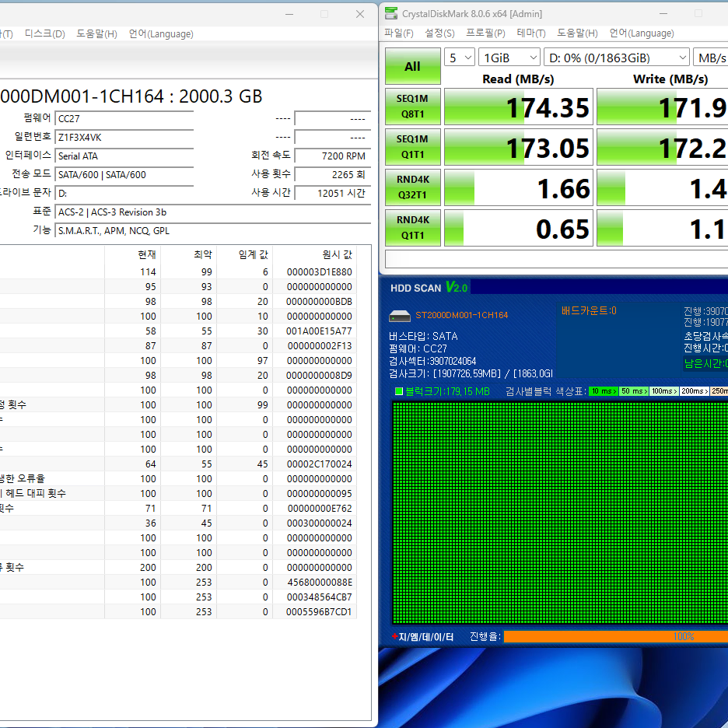Run all benchmarks with the All button
The height and width of the screenshot is (728, 728).
click(x=412, y=66)
